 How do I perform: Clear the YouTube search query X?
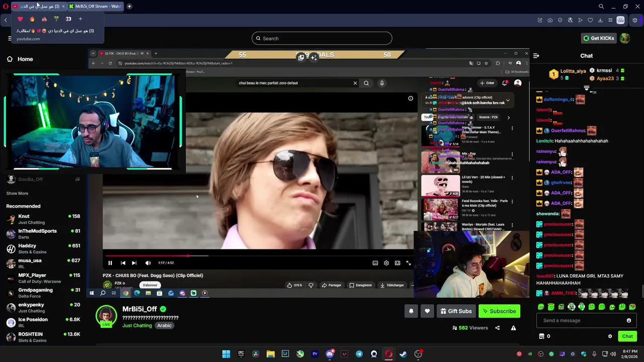point(355,83)
